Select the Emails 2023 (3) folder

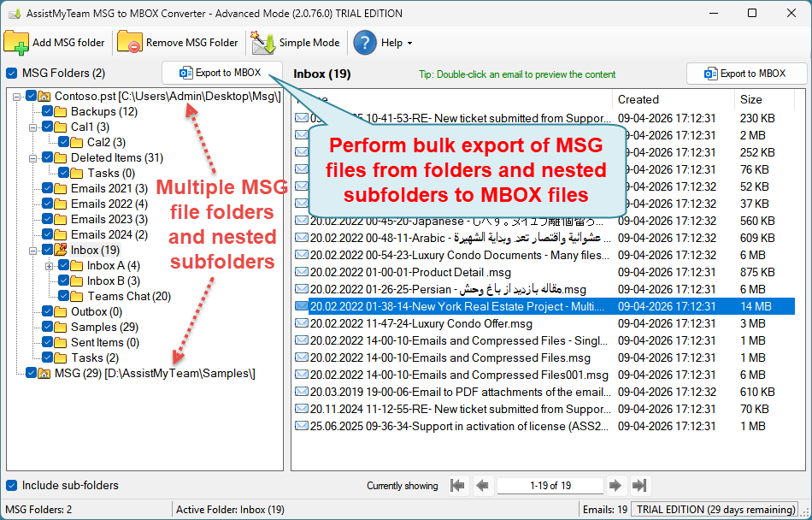tap(109, 220)
